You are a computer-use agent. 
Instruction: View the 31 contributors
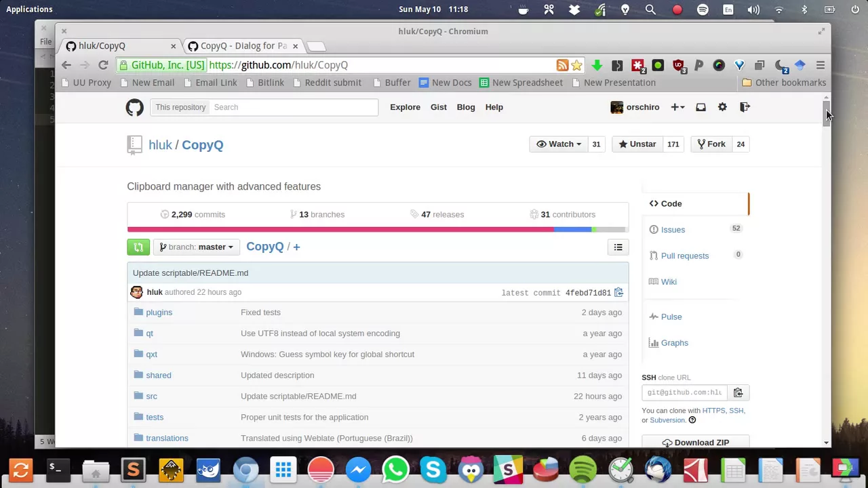pos(563,214)
